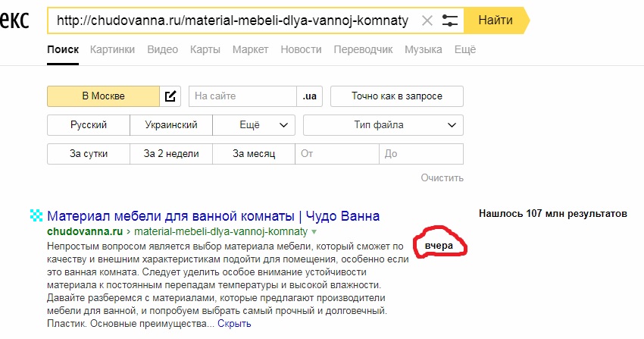Click the region edit pencil icon
This screenshot has width=644, height=339.
point(170,96)
